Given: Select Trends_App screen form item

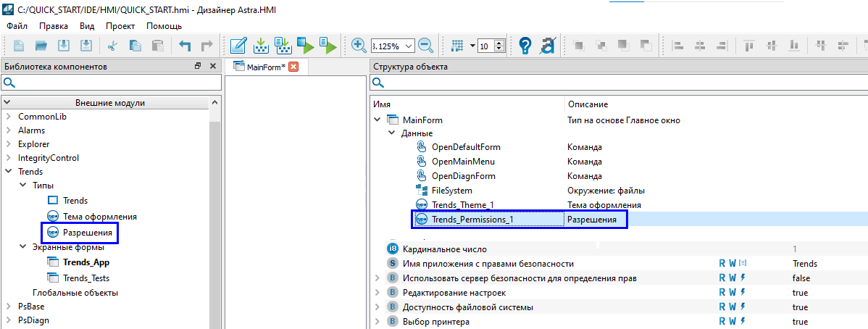Looking at the screenshot, I should pos(86,263).
